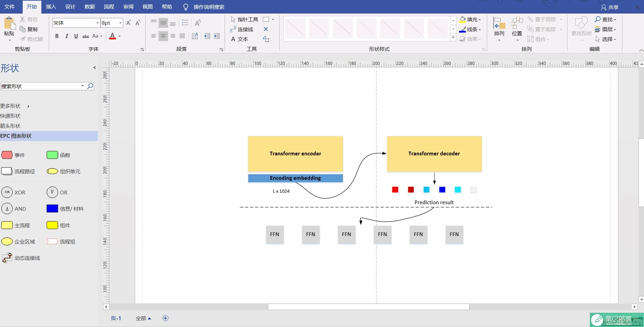
Task: Click the decrease indent icon
Action: (207, 36)
